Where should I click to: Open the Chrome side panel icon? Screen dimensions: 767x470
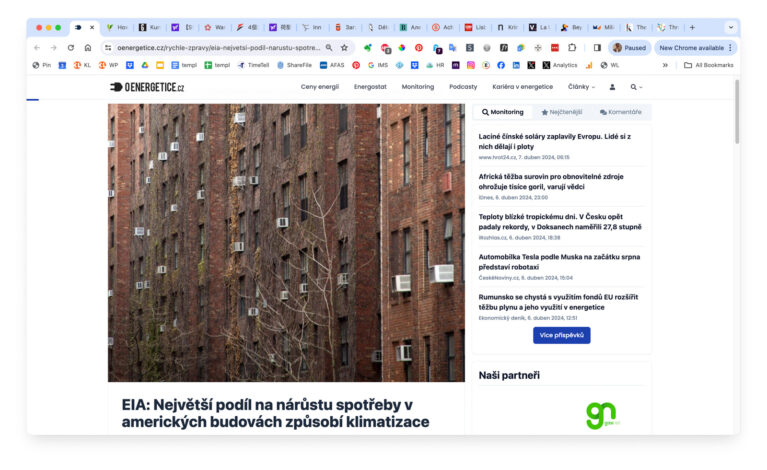click(x=597, y=47)
